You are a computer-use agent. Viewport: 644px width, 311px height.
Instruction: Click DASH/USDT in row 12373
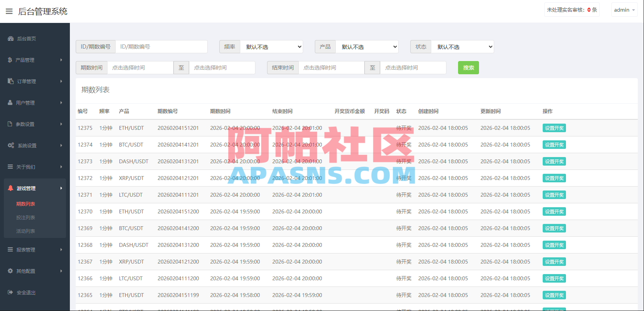point(134,161)
